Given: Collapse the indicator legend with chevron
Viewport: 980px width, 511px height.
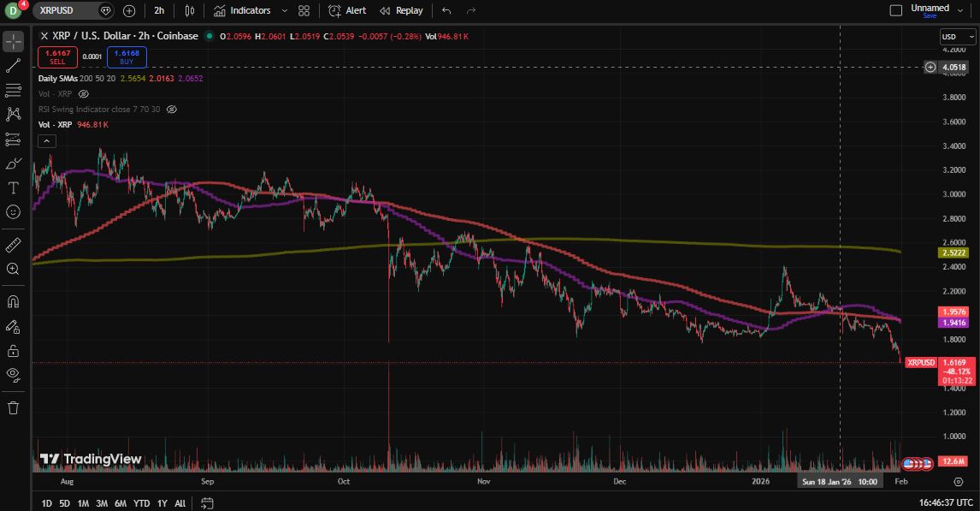Looking at the screenshot, I should (47, 141).
